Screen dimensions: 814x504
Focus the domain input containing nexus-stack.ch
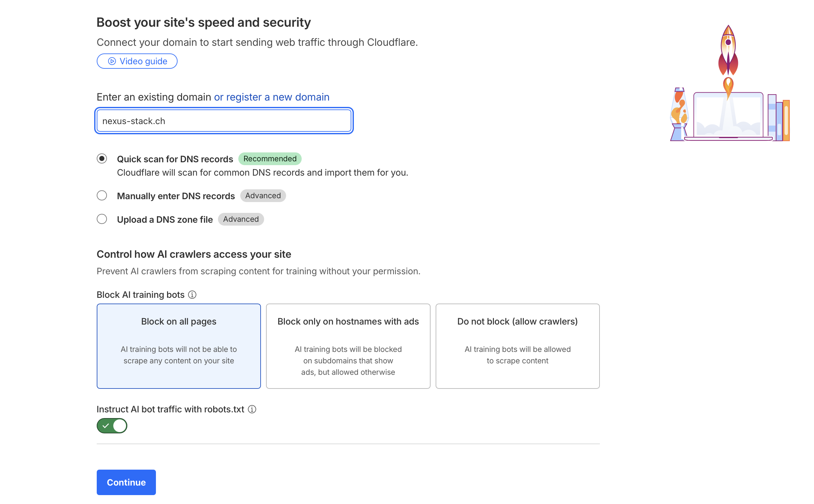(x=224, y=121)
